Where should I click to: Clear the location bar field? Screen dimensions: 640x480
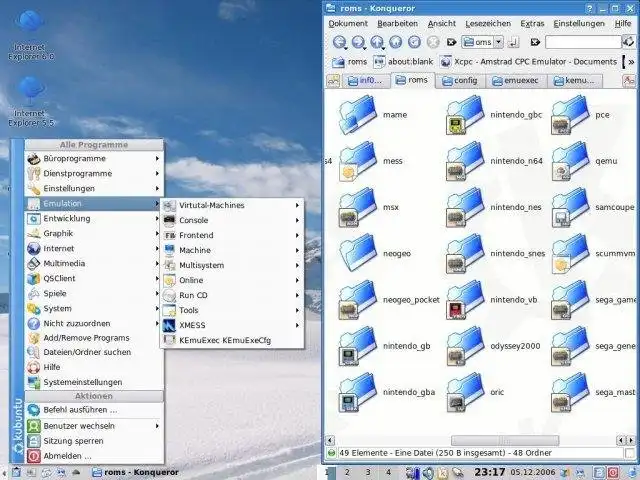(451, 42)
